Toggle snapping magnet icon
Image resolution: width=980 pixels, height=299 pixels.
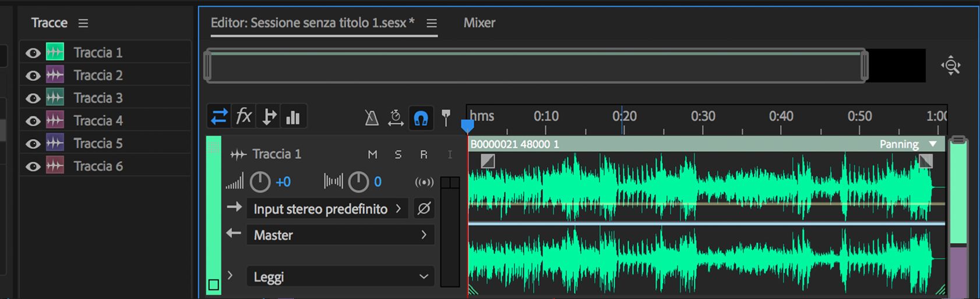[421, 118]
